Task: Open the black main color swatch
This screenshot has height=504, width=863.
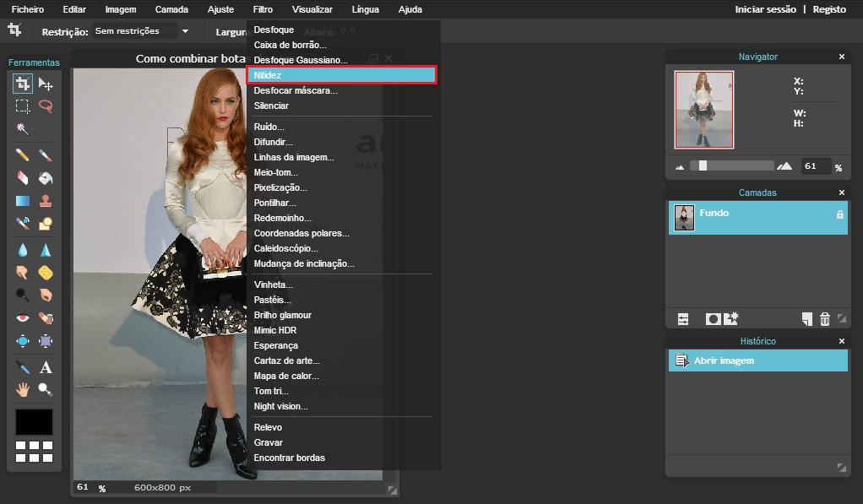Action: 34,421
